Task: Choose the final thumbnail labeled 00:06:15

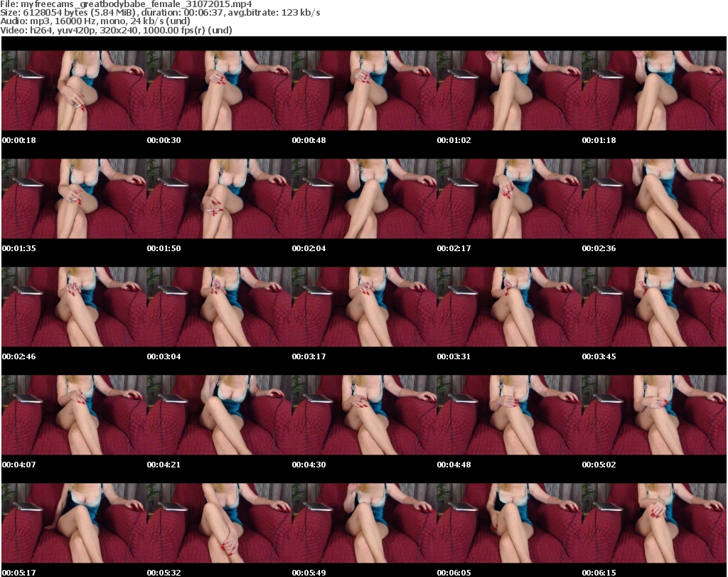Action: point(654,523)
